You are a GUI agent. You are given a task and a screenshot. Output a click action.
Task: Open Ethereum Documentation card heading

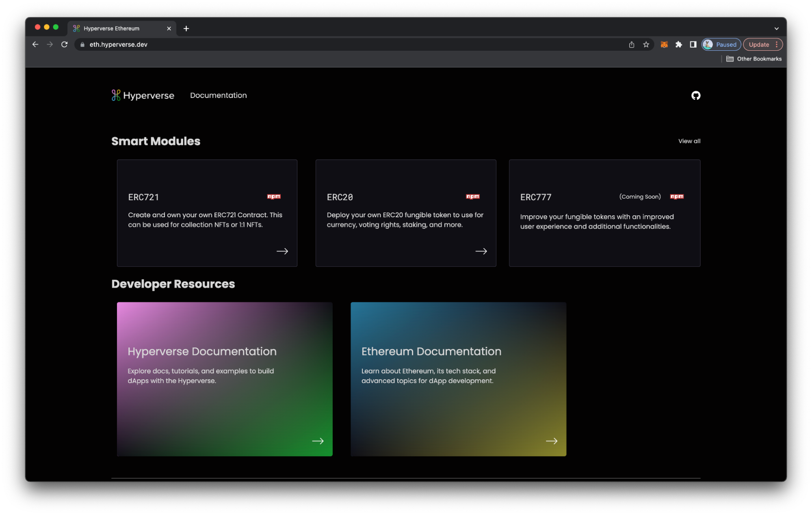(431, 351)
